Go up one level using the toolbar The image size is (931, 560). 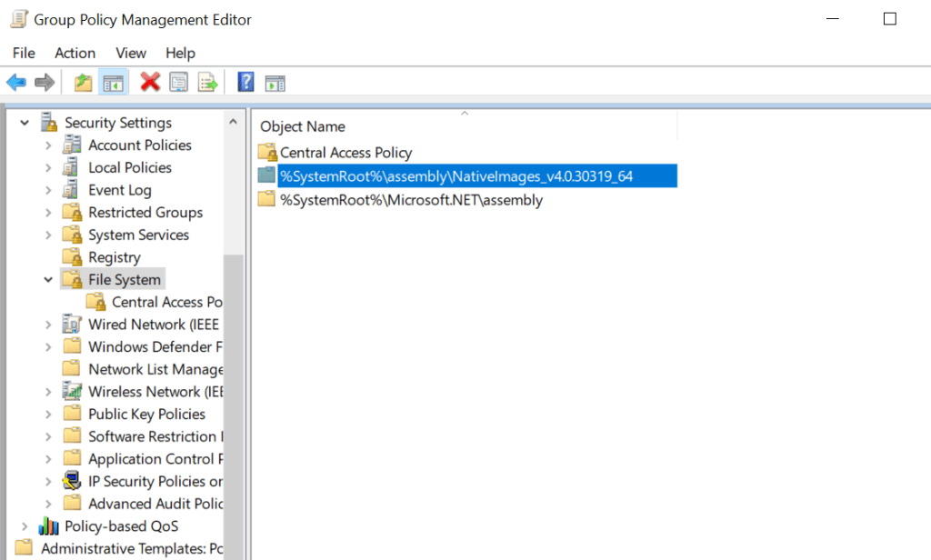click(83, 83)
